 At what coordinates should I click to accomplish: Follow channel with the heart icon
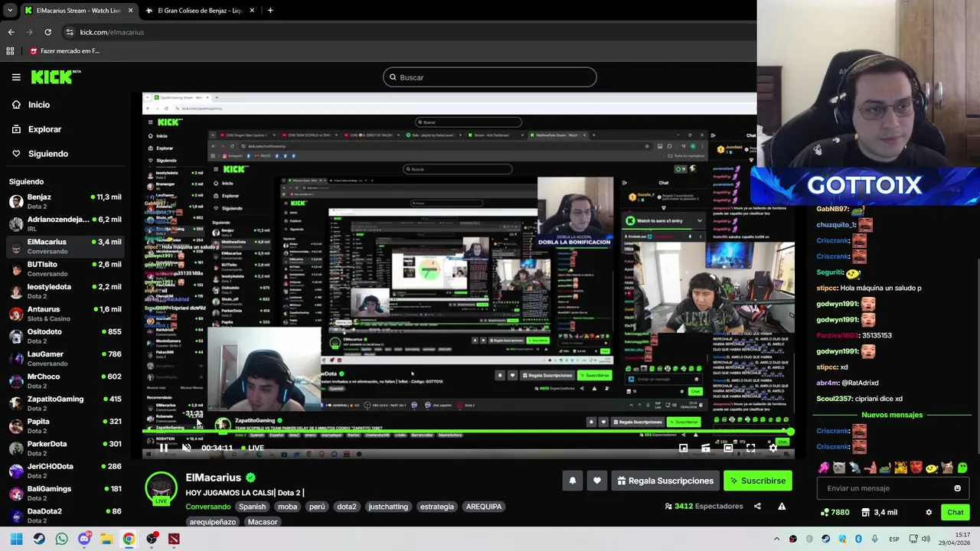click(x=597, y=481)
